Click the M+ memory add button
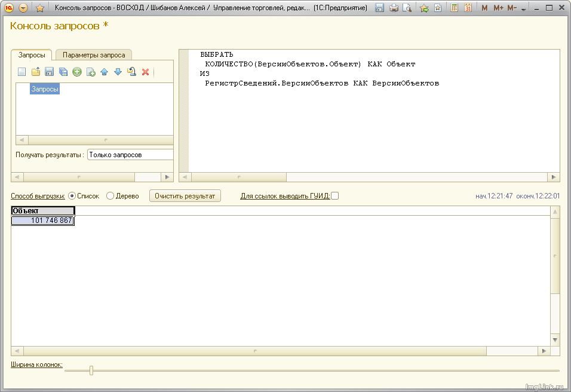 click(498, 8)
